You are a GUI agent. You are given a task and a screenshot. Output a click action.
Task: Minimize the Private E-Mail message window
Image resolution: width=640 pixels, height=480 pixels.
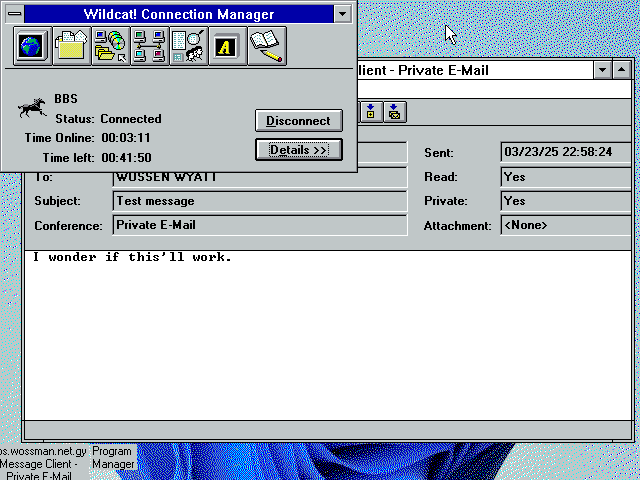click(602, 70)
